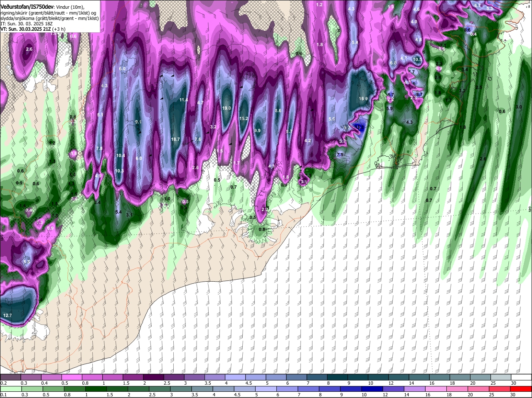Select the 10.3 precipitation value

(x=119, y=171)
